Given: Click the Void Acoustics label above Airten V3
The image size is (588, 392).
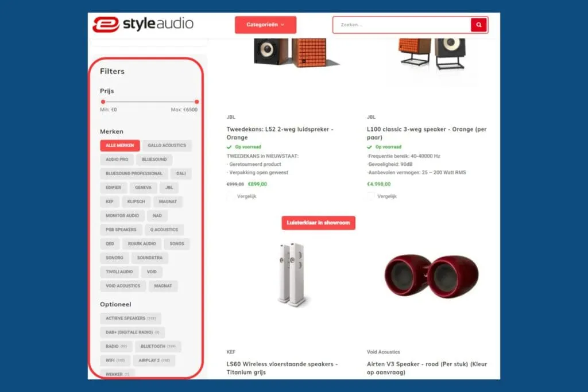Looking at the screenshot, I should 383,352.
